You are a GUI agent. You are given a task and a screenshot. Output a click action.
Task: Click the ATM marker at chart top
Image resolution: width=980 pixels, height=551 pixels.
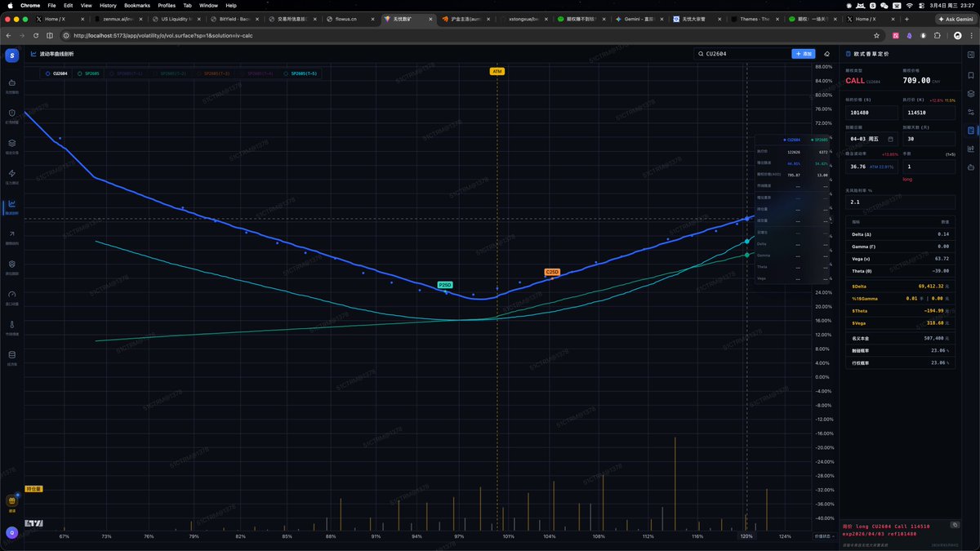[x=497, y=71]
